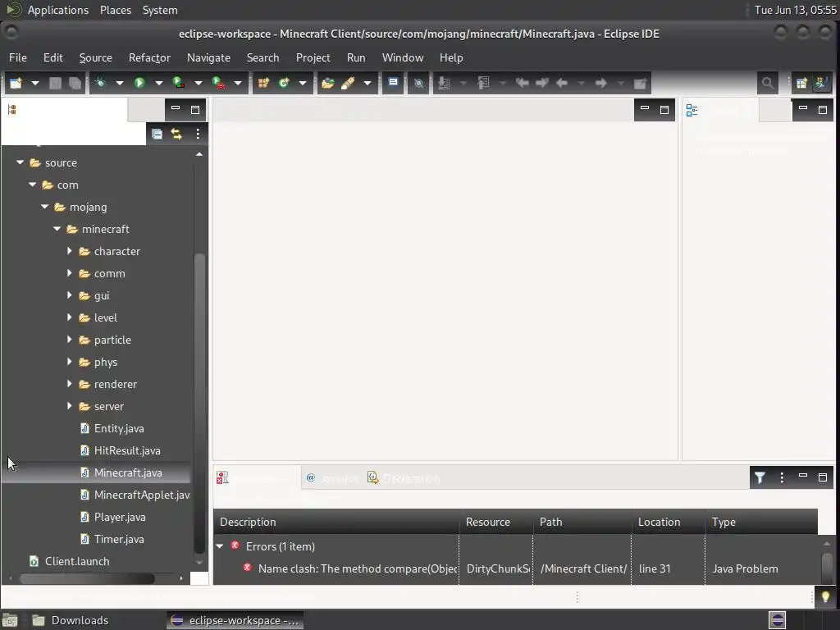Expand the character folder
Screen dimensions: 840x630
click(x=69, y=251)
